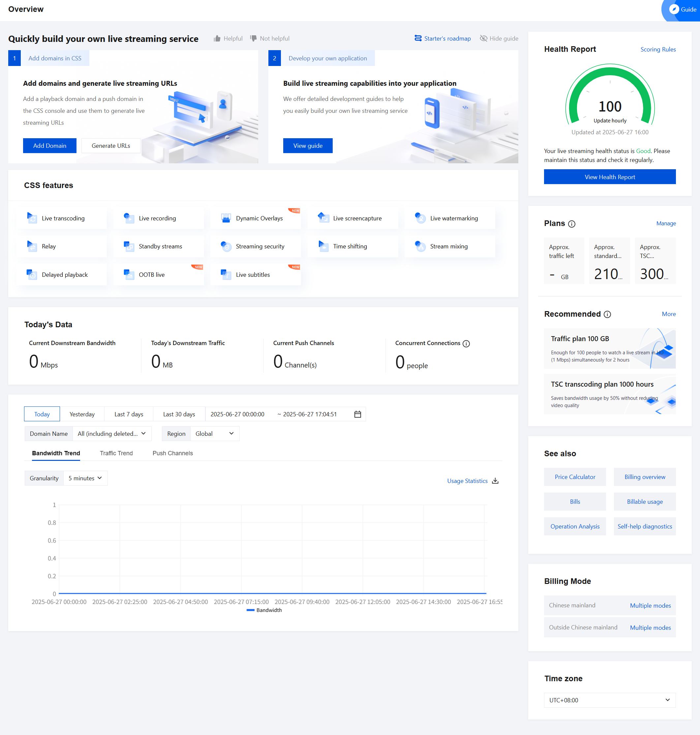Image resolution: width=700 pixels, height=735 pixels.
Task: Open Live transcoding feature icon
Action: 32,218
